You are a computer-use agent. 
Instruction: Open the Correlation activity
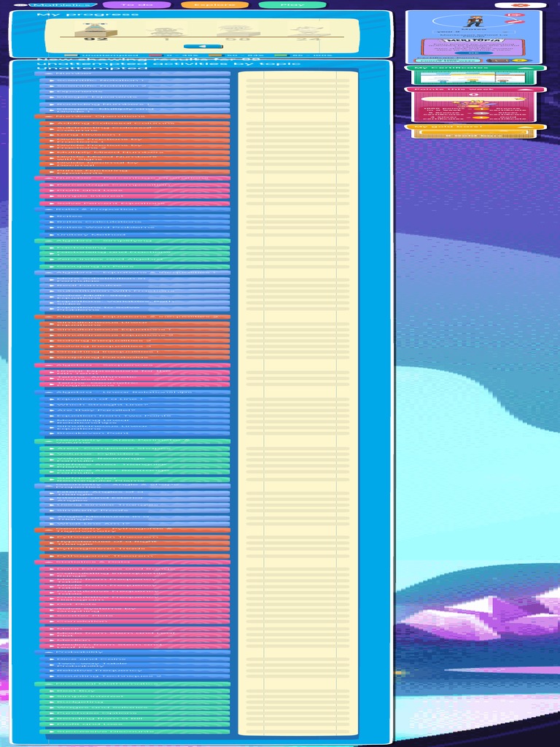coord(135,622)
